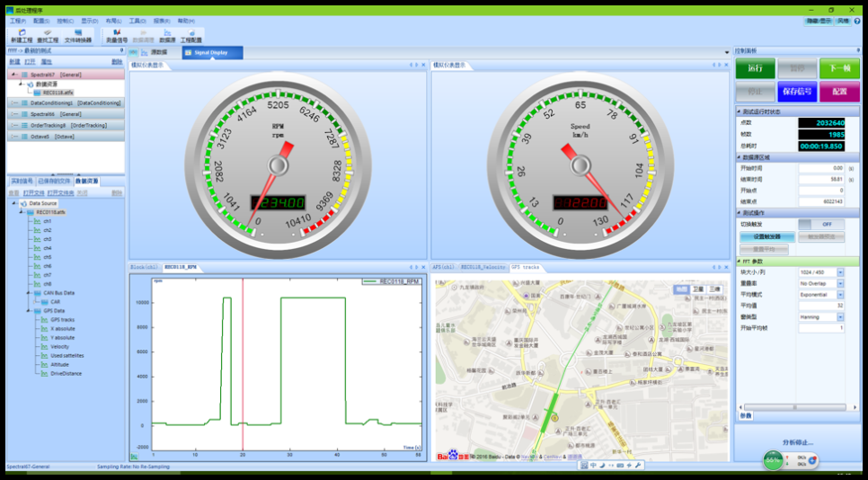
Task: Expand the Spectral66 [General] row
Action: [x=13, y=114]
